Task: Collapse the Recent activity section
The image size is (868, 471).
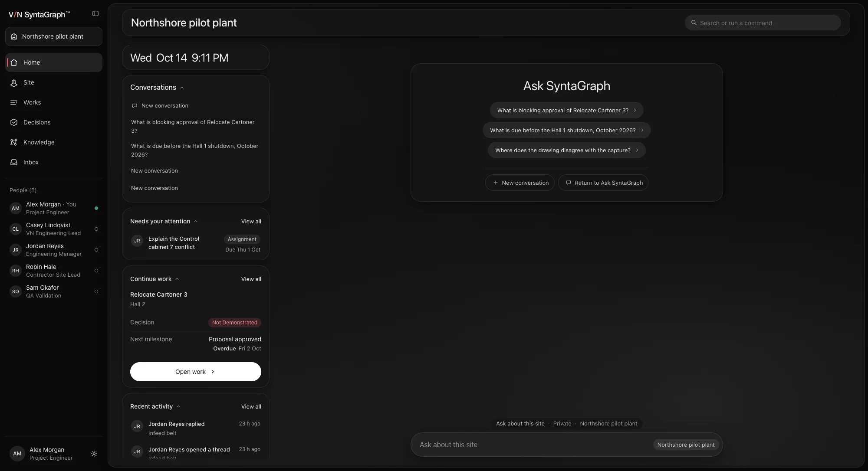Action: [178, 406]
